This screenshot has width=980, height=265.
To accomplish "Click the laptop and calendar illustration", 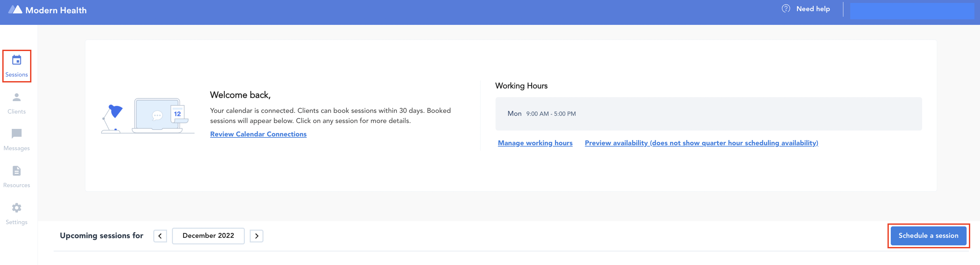I will click(148, 116).
